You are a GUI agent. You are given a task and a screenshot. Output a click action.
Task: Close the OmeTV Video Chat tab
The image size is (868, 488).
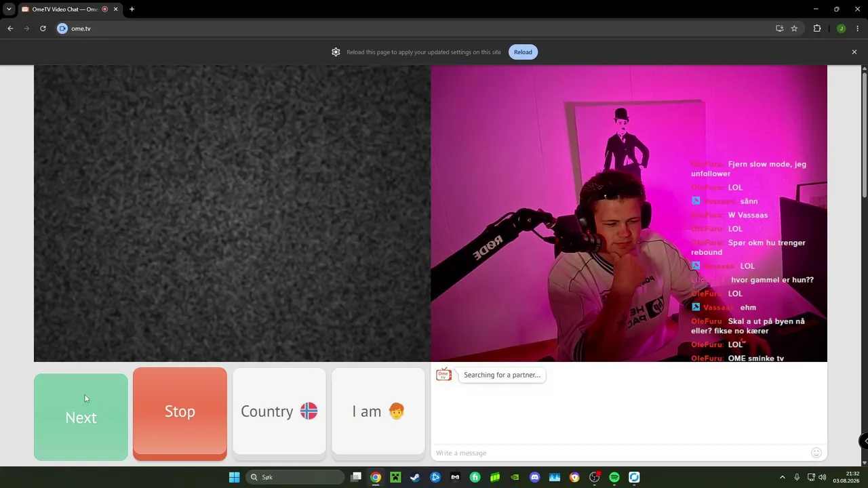[116, 9]
